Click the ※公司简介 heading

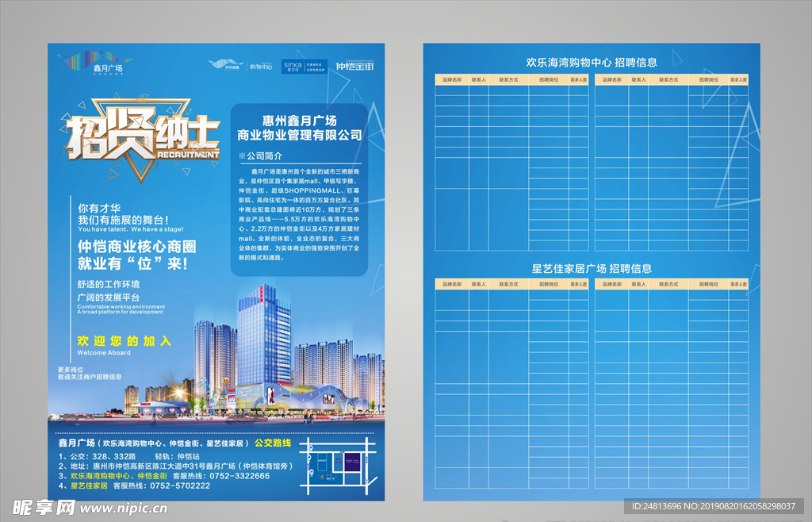tap(260, 155)
